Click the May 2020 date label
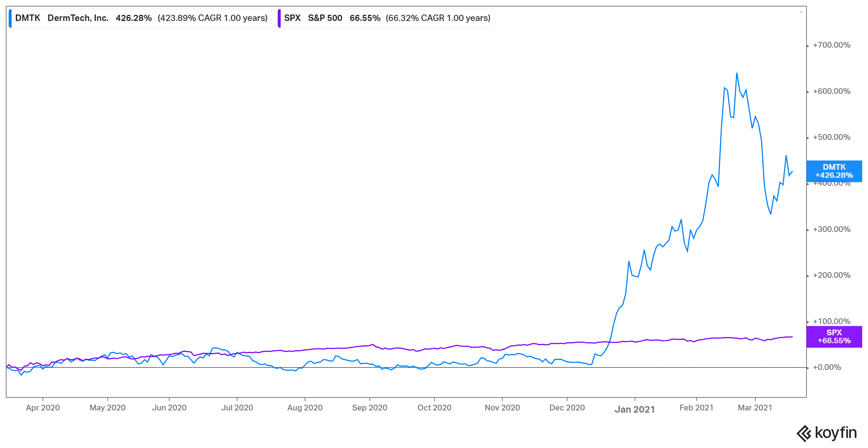This screenshot has height=448, width=868. click(x=107, y=408)
